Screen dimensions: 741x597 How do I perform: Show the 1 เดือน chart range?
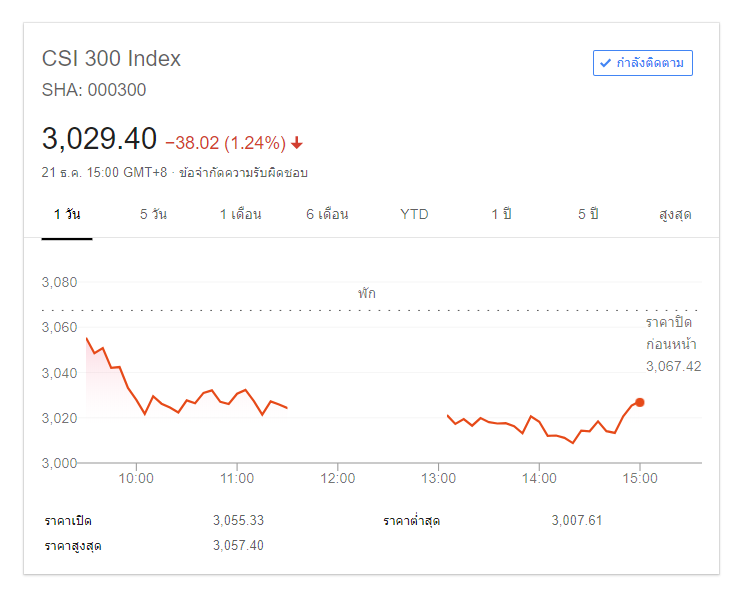[240, 215]
